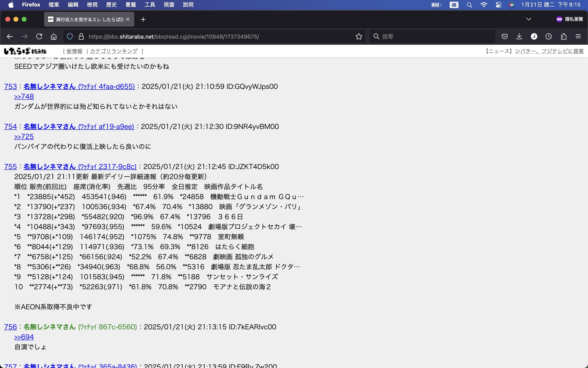Click the address bar URL
This screenshot has width=588, height=368.
174,37
